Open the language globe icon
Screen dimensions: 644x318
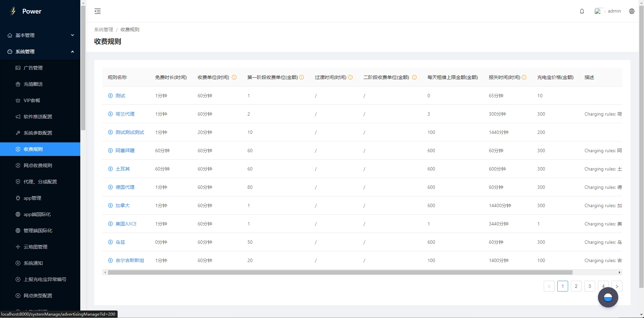point(632,11)
